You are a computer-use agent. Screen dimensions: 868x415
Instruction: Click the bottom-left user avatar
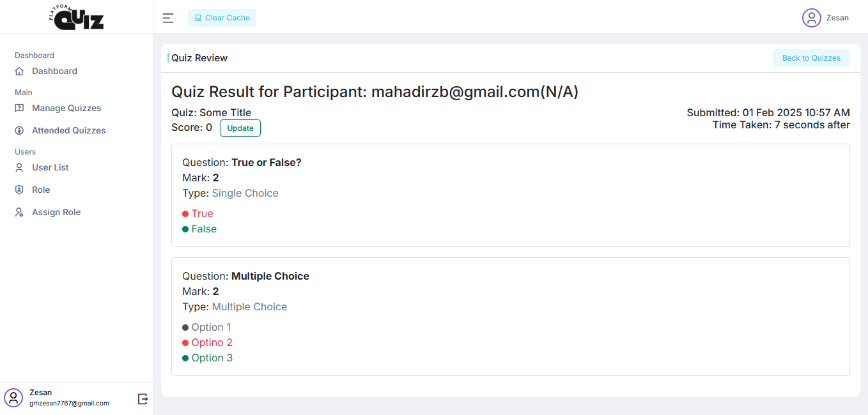pos(13,398)
